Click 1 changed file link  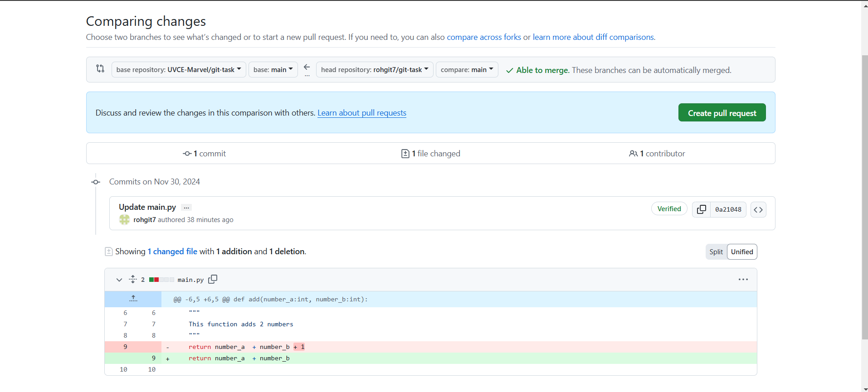(172, 252)
